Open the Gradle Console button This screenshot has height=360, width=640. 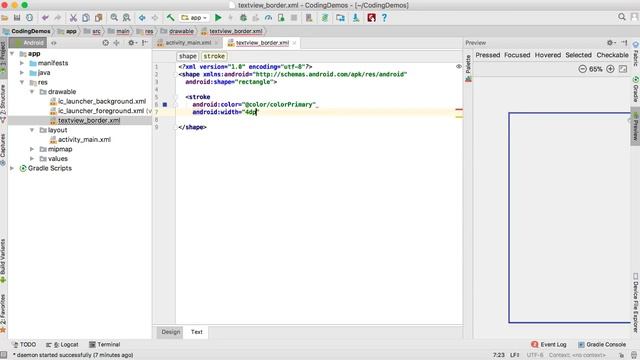click(602, 344)
